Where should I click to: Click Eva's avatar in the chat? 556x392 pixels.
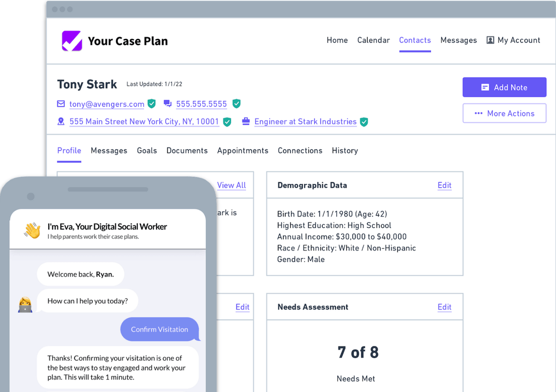(x=25, y=305)
